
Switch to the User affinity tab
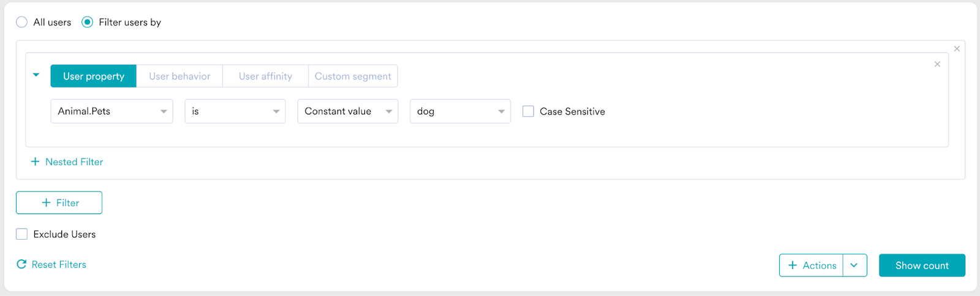(x=265, y=76)
